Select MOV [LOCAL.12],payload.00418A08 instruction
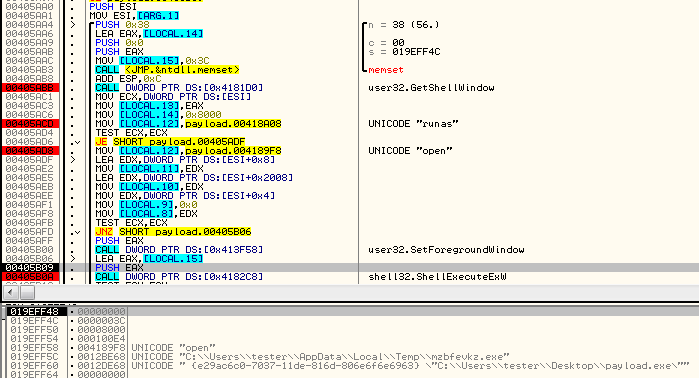Image resolution: width=699 pixels, height=378 pixels. point(188,123)
